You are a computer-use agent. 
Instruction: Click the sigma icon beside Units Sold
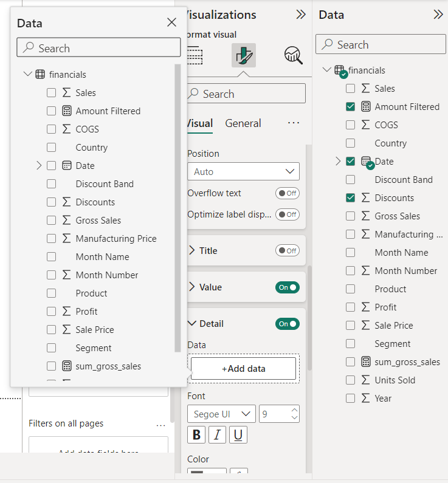click(x=365, y=380)
